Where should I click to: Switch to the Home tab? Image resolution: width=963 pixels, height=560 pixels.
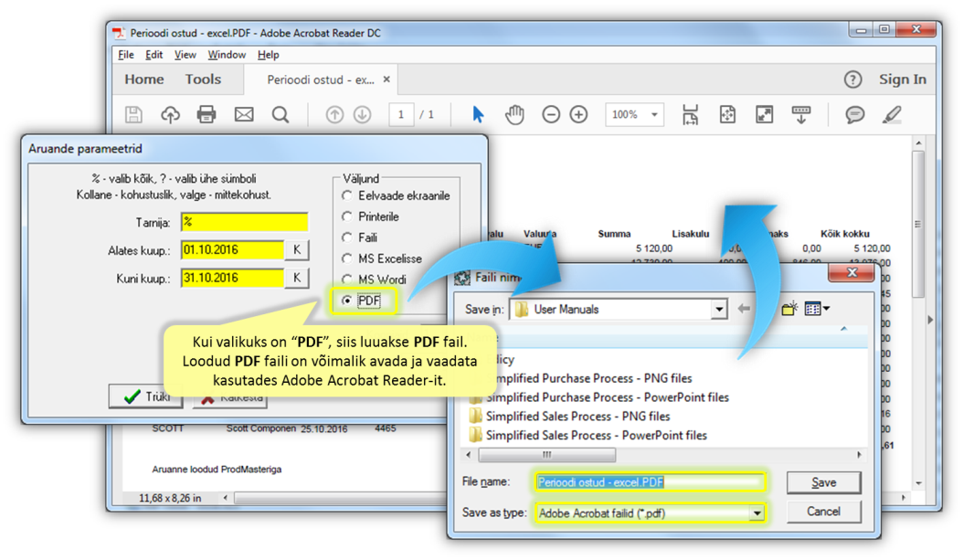coord(144,79)
